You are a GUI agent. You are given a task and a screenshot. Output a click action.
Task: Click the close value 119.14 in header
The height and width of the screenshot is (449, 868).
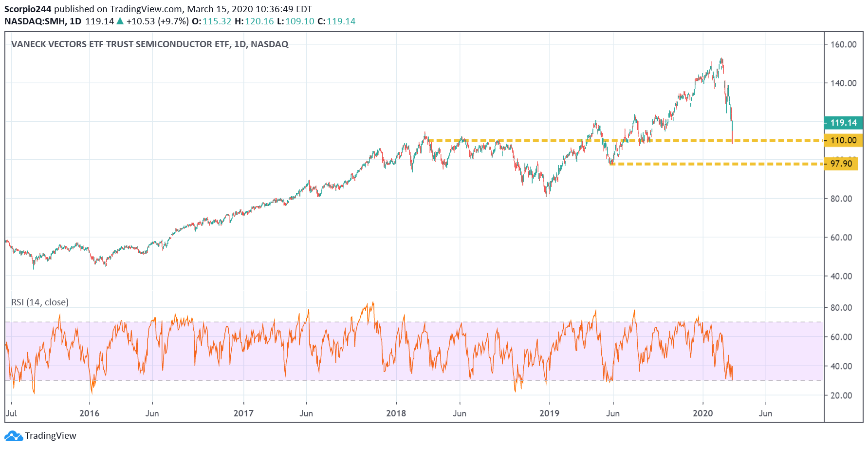(341, 21)
